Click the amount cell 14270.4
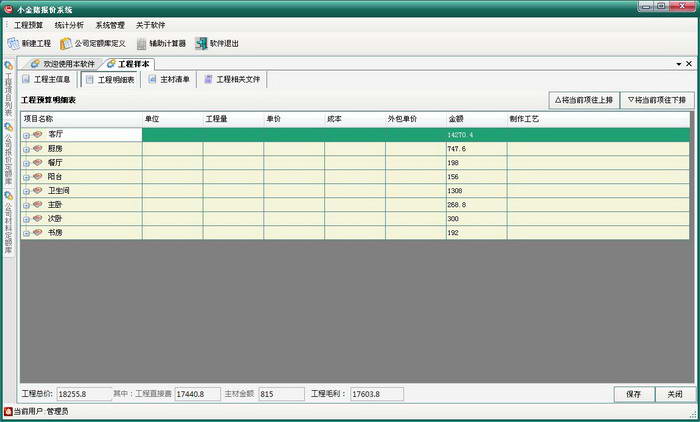Screen dimensions: 700x422 pyautogui.click(x=476, y=135)
